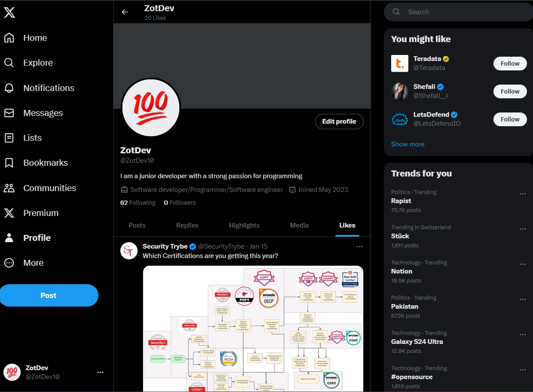Open Explore magnifier icon in sidebar
Image resolution: width=533 pixels, height=392 pixels.
pos(9,63)
